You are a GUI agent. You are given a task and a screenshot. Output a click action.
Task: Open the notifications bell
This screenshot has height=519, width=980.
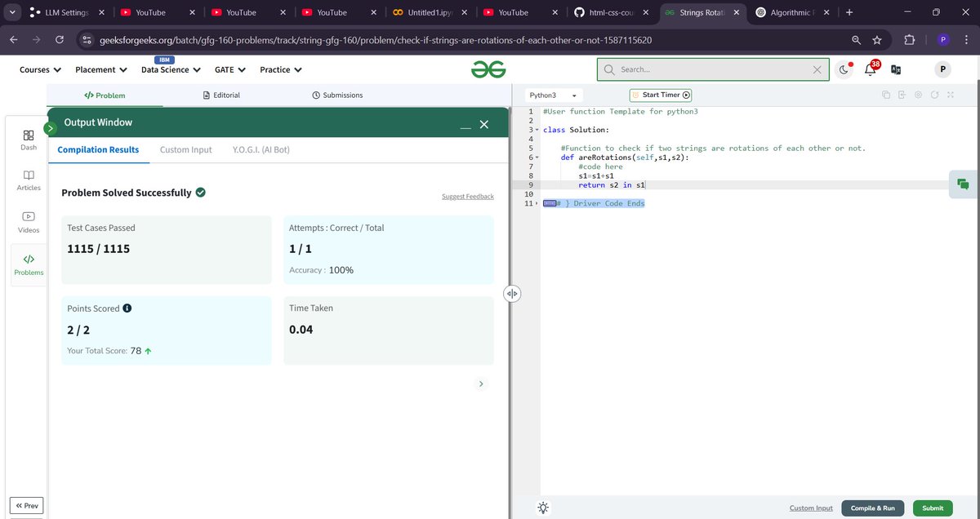click(x=871, y=70)
